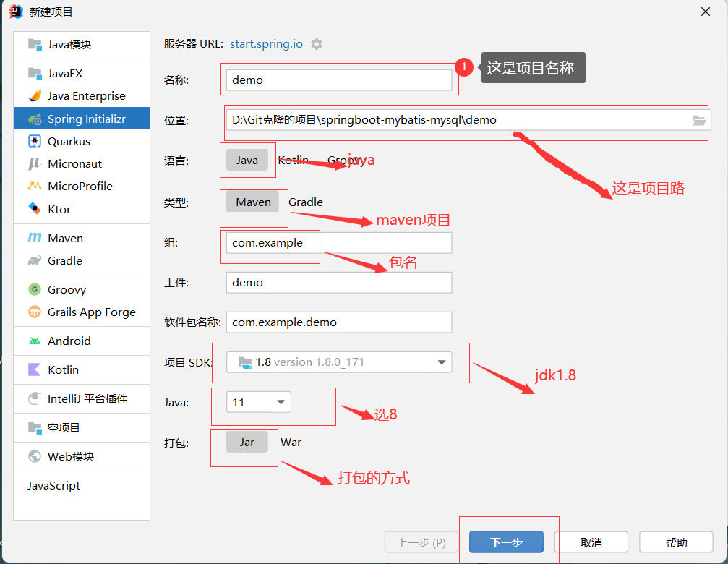Viewport: 728px width, 564px height.
Task: Click the 项目 SDK: label text
Action: (x=188, y=362)
